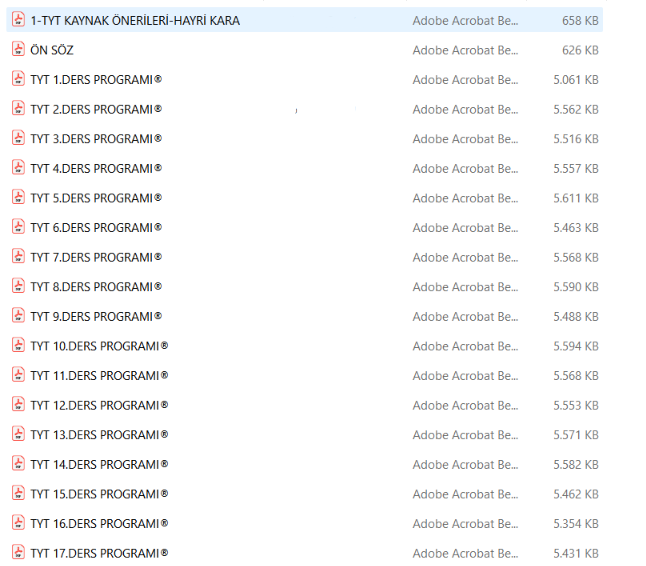This screenshot has width=646, height=566.
Task: Click Adobe Acrobat type in TYT 17.DERS row
Action: [x=466, y=554]
